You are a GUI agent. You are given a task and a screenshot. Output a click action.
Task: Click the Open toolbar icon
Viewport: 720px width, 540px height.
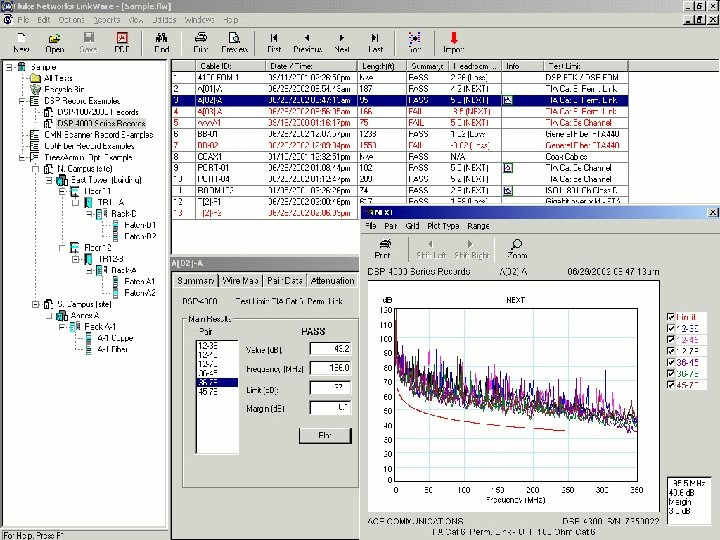[x=55, y=42]
